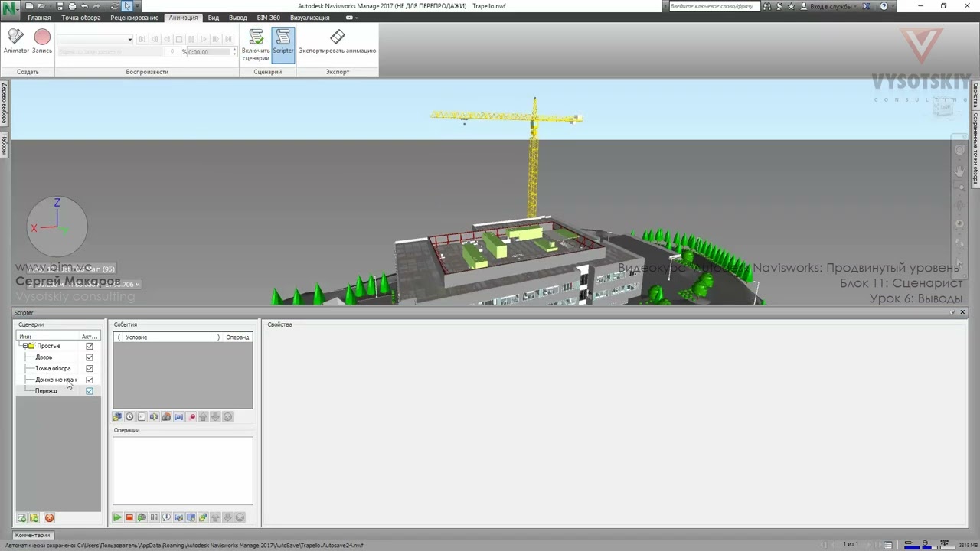Image resolution: width=980 pixels, height=551 pixels.
Task: Toggle Включить сценарии in ribbon
Action: click(256, 45)
